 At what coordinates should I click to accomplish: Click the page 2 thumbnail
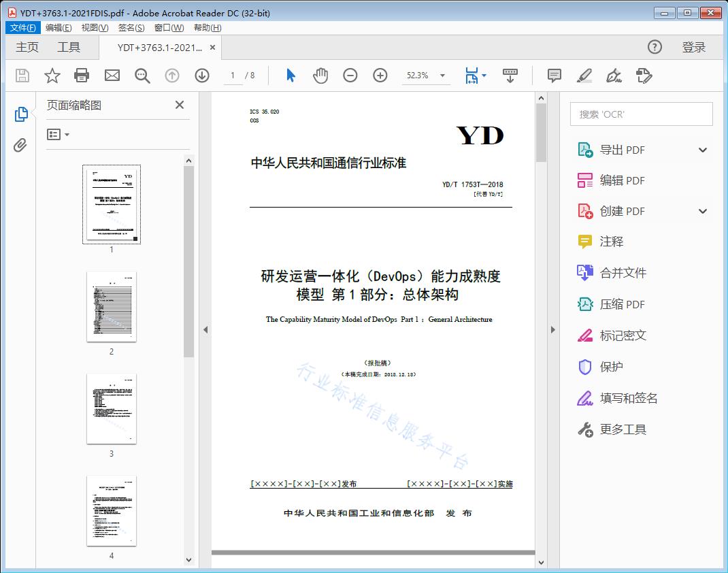coord(111,307)
